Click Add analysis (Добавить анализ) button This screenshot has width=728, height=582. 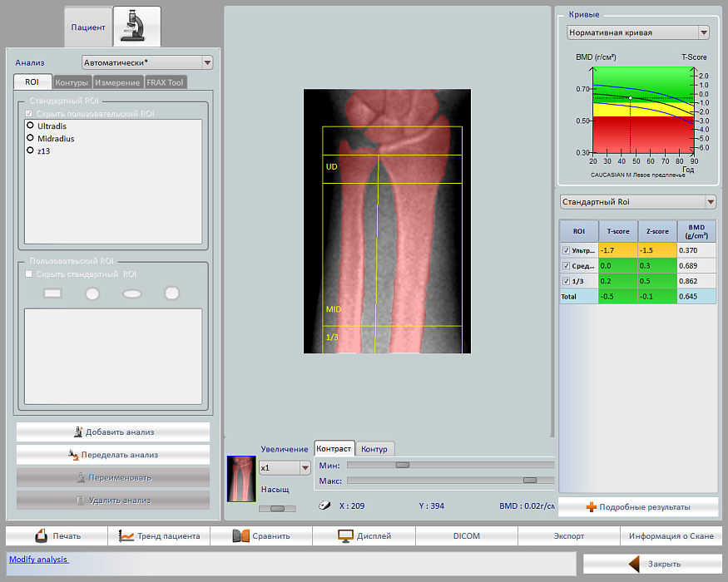pyautogui.click(x=113, y=432)
